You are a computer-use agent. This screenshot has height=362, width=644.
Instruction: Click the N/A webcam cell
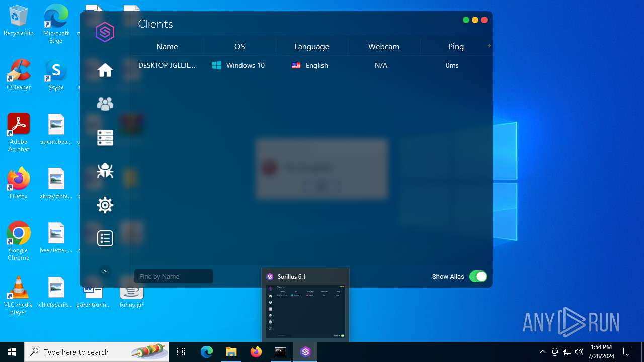click(381, 65)
